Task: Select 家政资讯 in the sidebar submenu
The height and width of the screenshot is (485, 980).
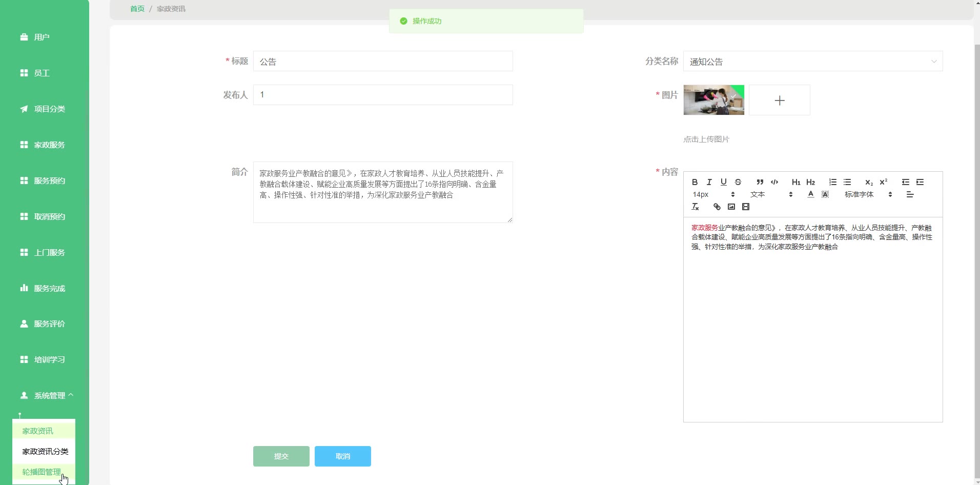Action: point(44,431)
